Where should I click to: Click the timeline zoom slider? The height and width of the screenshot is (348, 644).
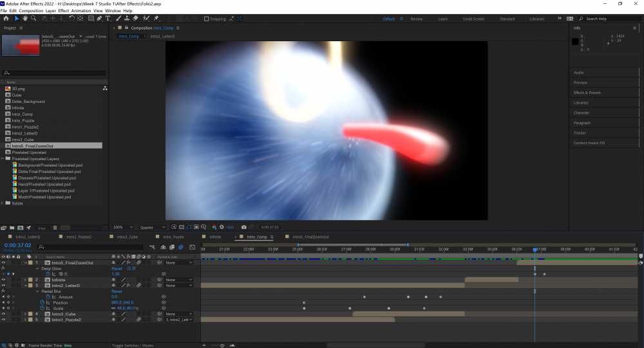pyautogui.click(x=222, y=345)
